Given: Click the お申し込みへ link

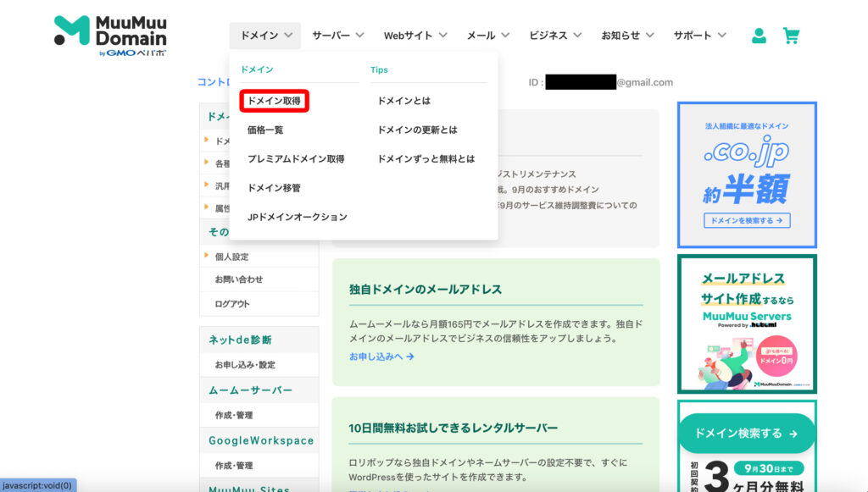Looking at the screenshot, I should pyautogui.click(x=381, y=357).
